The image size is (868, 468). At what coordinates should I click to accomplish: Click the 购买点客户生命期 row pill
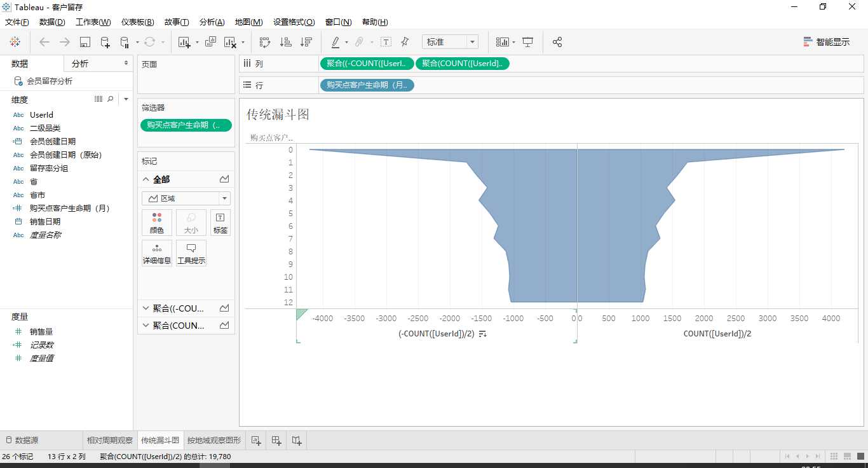(x=367, y=85)
